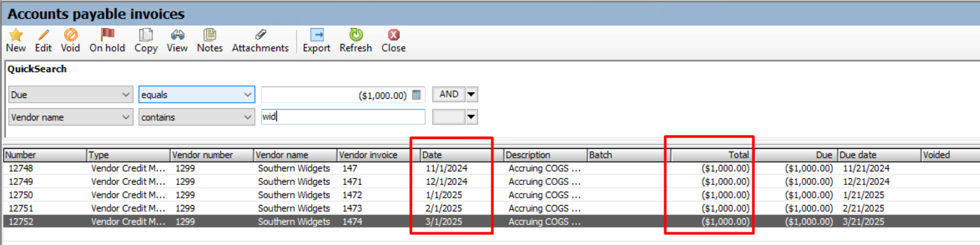The height and width of the screenshot is (245, 980).
Task: Click due date 12/21/2024 cell
Action: [x=879, y=182]
